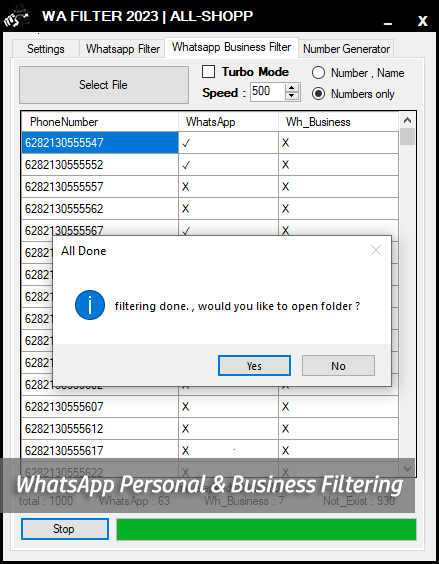Viewport: 439px width, 564px height.
Task: Click the WhatsApp column header
Action: (x=228, y=122)
